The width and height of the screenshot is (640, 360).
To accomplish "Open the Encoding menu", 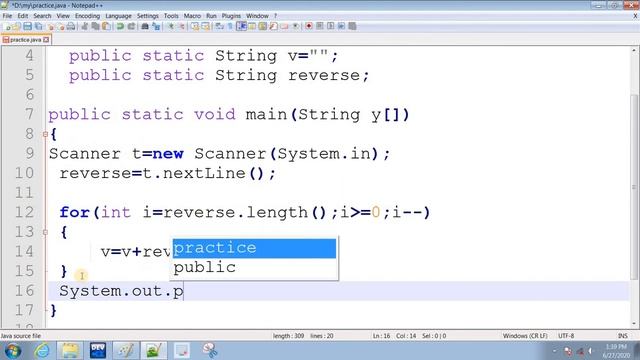I will coord(87,16).
